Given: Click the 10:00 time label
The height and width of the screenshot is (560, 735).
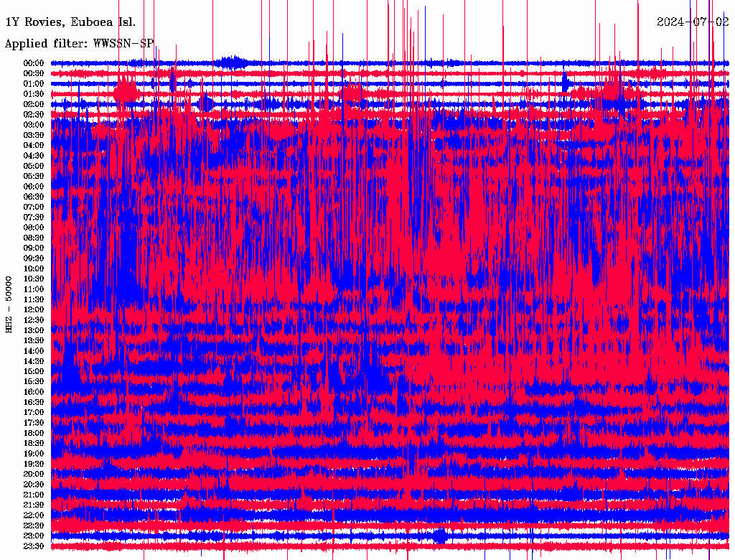Looking at the screenshot, I should [x=34, y=269].
